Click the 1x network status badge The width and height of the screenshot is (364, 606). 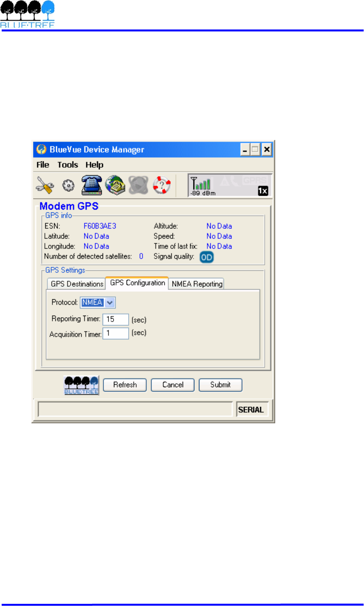[x=263, y=191]
